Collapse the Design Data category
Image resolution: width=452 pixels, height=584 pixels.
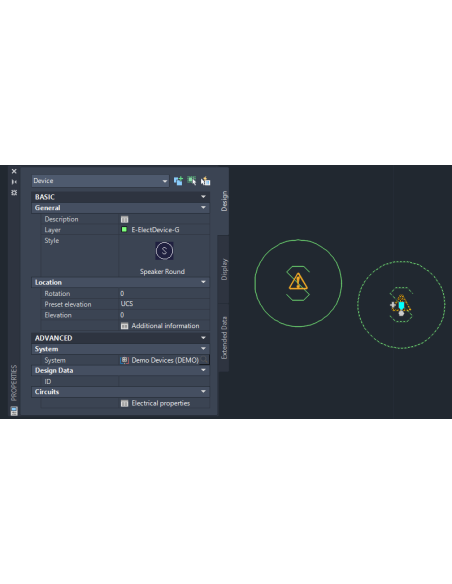point(203,370)
